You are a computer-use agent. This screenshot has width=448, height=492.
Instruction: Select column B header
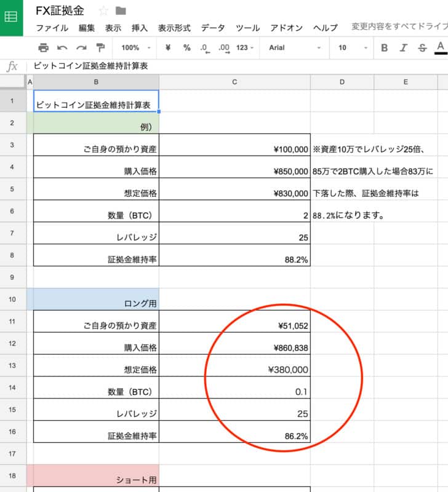click(96, 82)
